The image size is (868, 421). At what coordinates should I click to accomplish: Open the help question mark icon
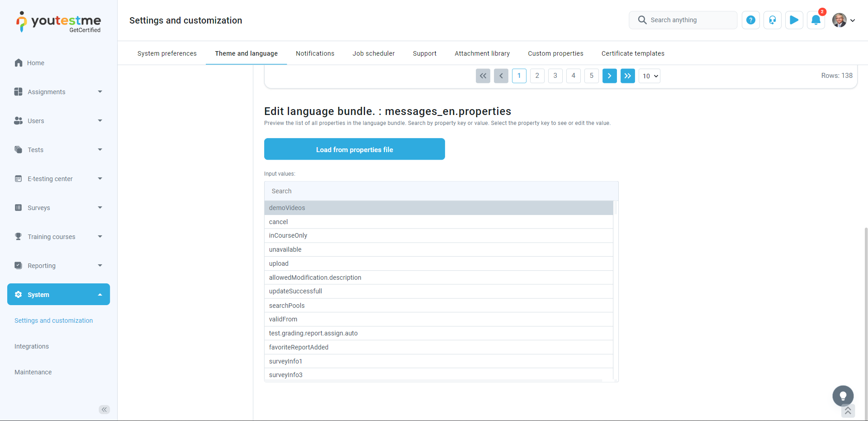750,20
